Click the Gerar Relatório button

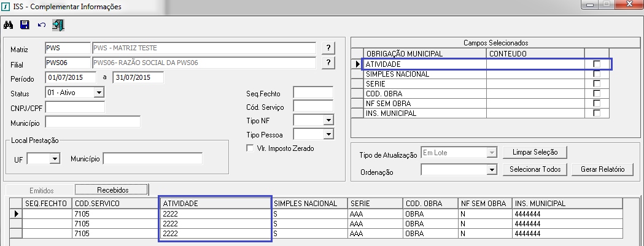tap(600, 169)
